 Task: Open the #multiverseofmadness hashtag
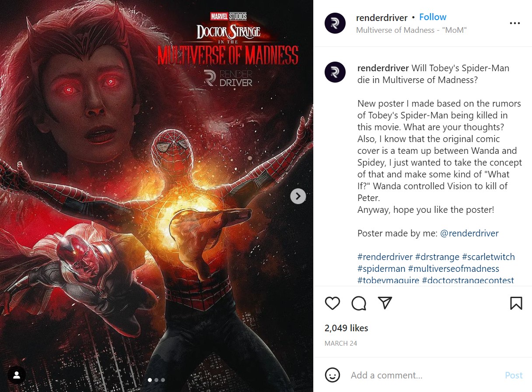click(453, 269)
